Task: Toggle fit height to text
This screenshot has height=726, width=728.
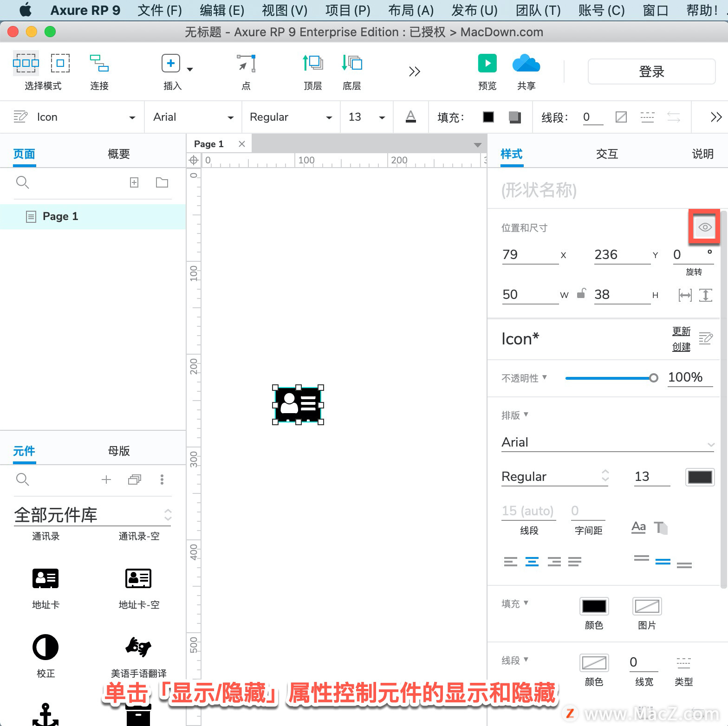Action: click(705, 295)
